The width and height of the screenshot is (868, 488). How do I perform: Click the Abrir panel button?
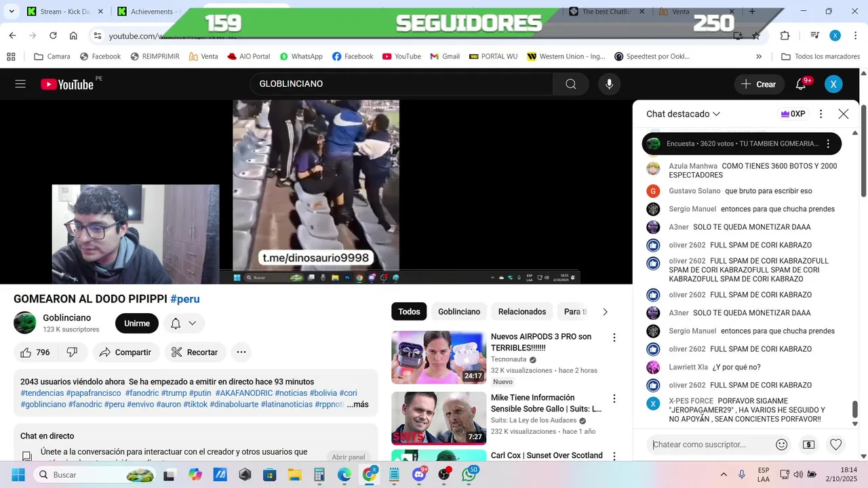349,457
